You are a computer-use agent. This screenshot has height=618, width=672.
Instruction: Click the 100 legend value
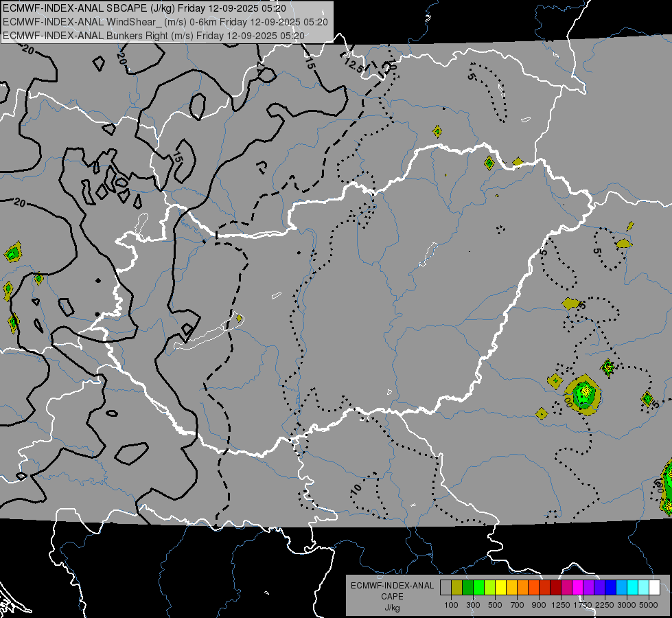(x=451, y=605)
